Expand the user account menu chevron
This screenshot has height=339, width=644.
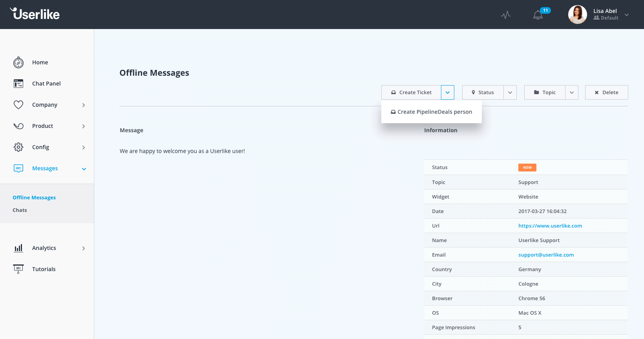point(627,15)
